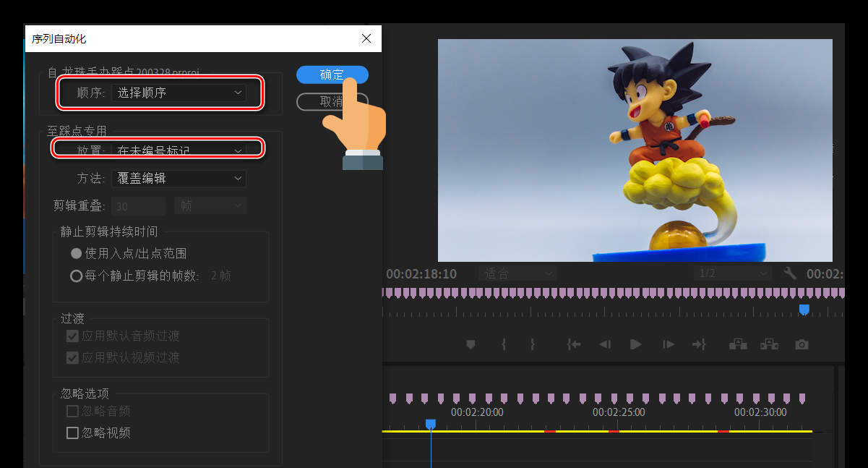This screenshot has width=868, height=468.
Task: Click the Mark In brace icon
Action: coord(504,344)
